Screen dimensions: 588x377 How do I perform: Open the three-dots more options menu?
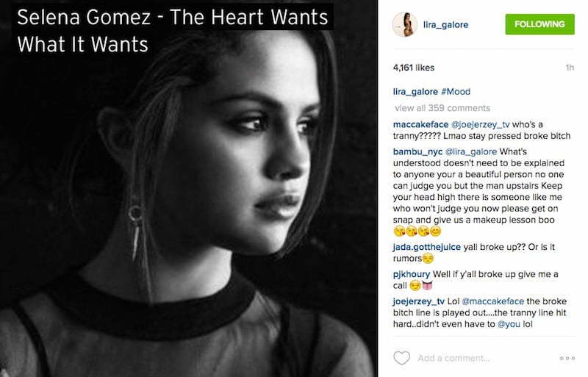(x=567, y=358)
